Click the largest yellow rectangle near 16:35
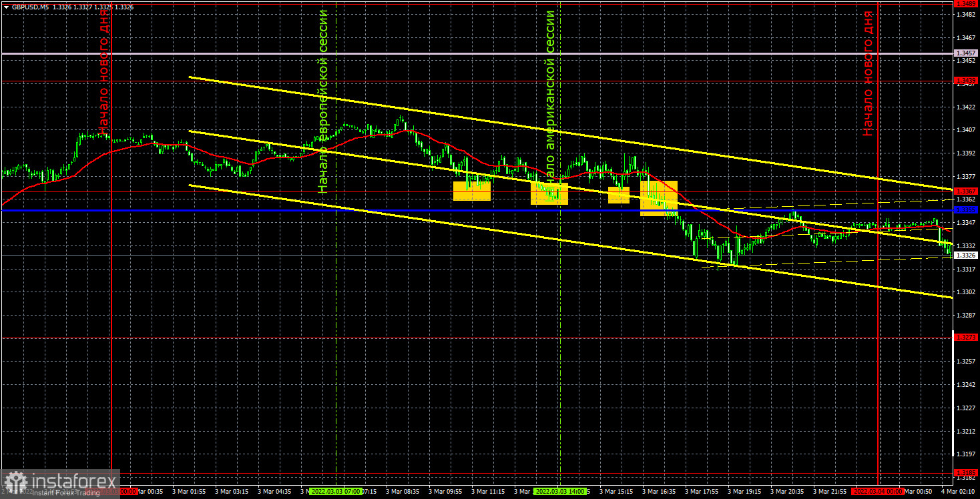This screenshot has width=980, height=499. [x=659, y=198]
